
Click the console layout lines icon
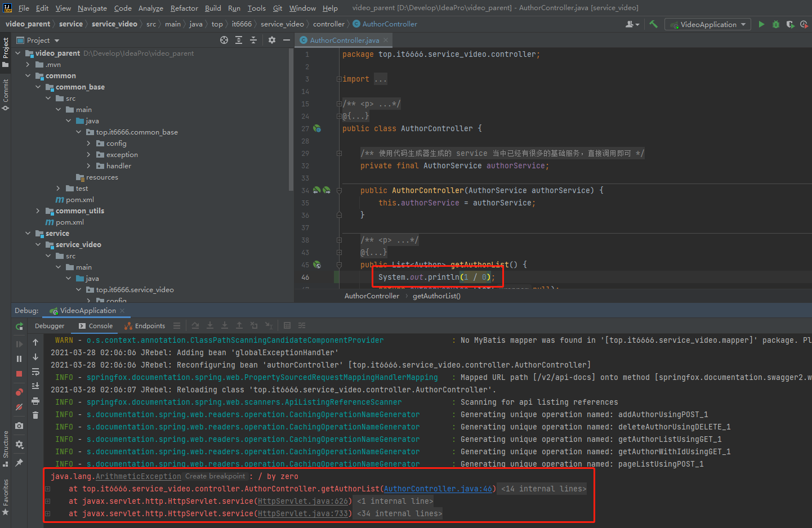[177, 326]
